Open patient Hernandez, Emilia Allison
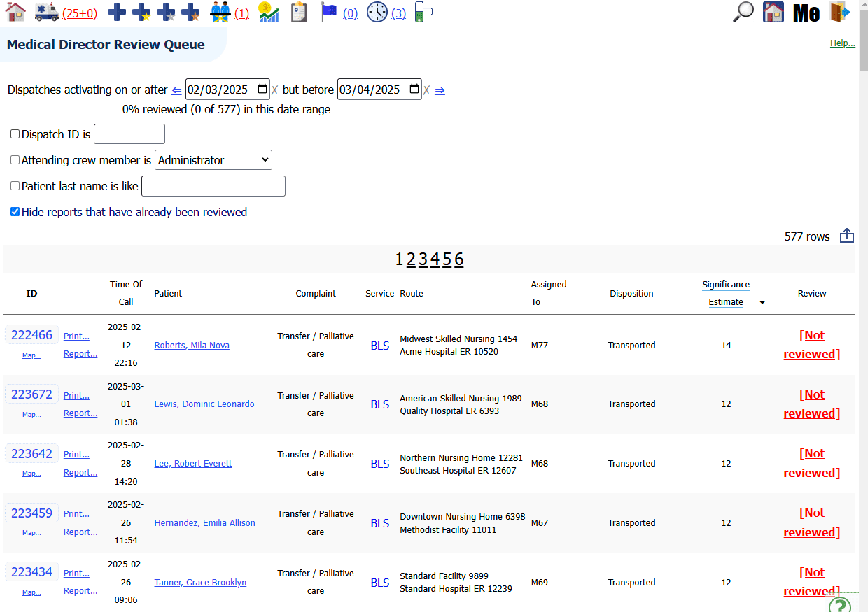Image resolution: width=868 pixels, height=612 pixels. tap(205, 523)
